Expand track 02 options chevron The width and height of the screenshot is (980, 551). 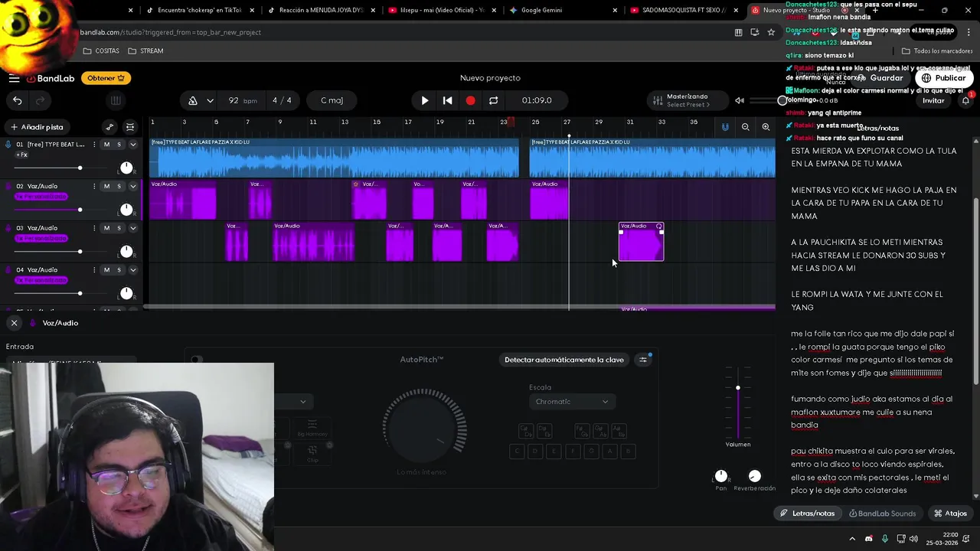(132, 186)
